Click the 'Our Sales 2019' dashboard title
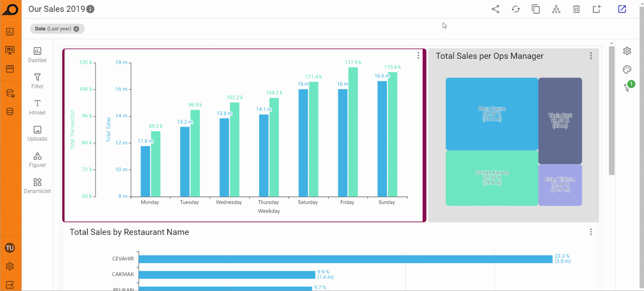The height and width of the screenshot is (291, 644). coord(57,9)
